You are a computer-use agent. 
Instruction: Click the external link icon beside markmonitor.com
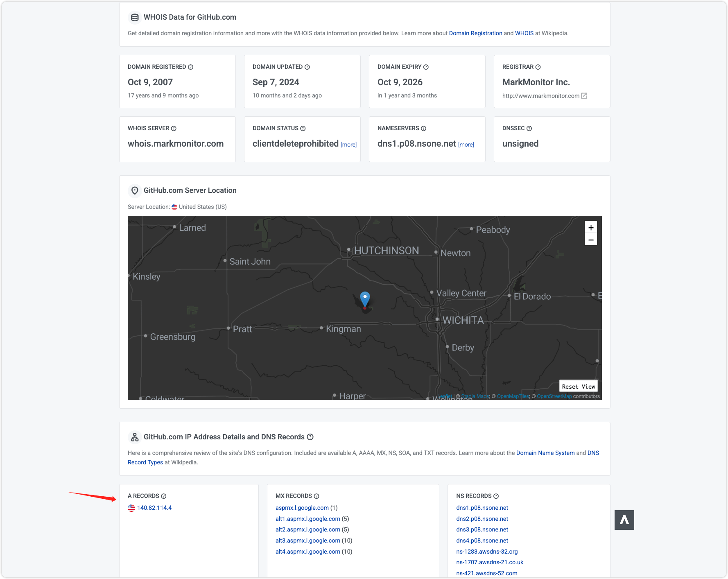[584, 96]
